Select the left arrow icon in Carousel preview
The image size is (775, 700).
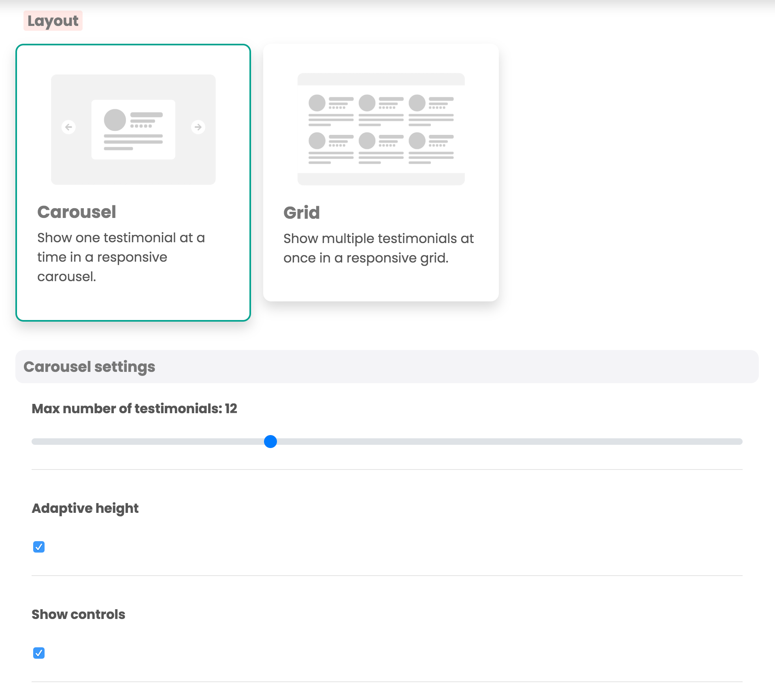point(69,127)
